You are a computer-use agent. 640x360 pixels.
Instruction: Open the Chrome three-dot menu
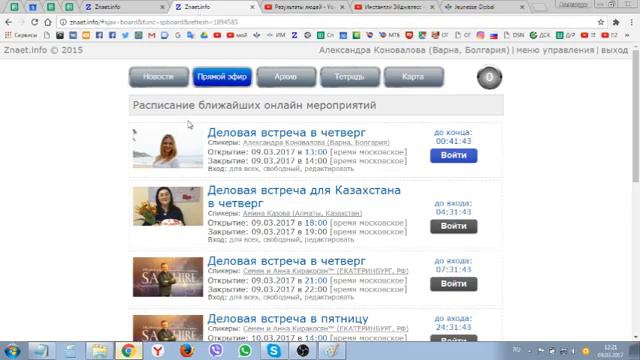pyautogui.click(x=631, y=22)
